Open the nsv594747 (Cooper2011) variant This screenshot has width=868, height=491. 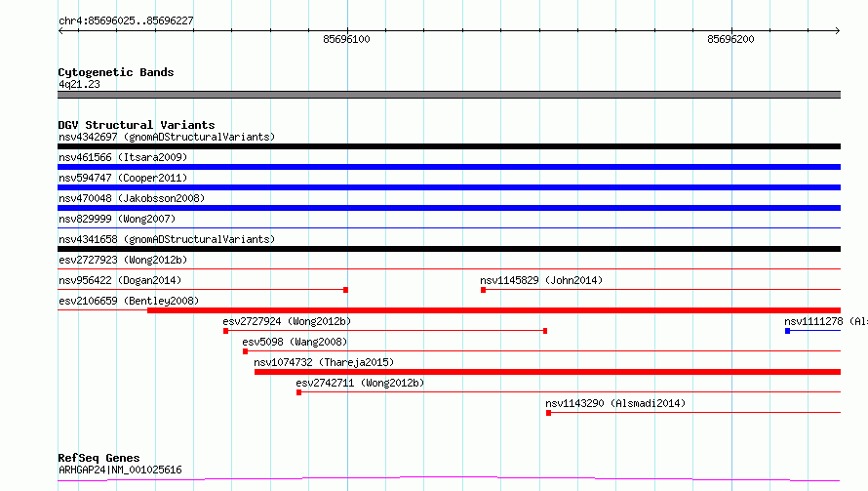click(x=123, y=178)
